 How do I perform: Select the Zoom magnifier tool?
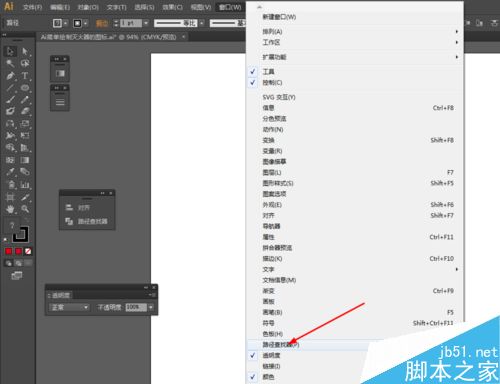click(x=25, y=209)
